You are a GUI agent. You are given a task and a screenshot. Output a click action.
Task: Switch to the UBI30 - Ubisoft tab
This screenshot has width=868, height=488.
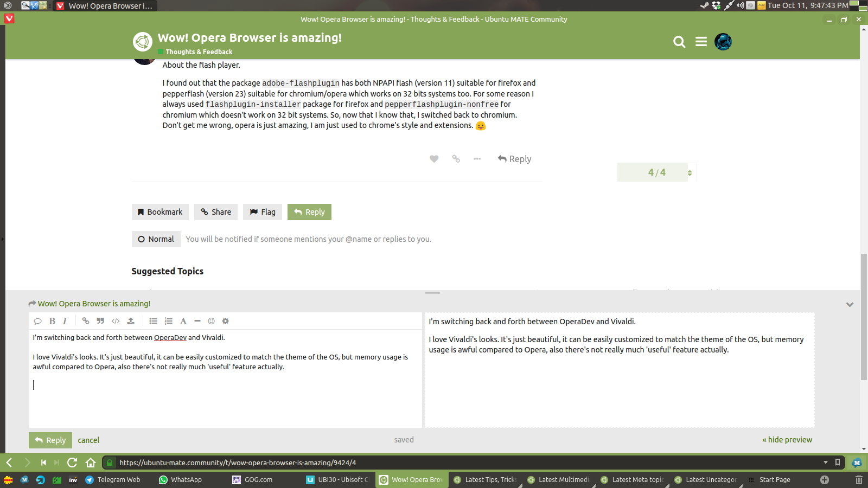click(339, 480)
